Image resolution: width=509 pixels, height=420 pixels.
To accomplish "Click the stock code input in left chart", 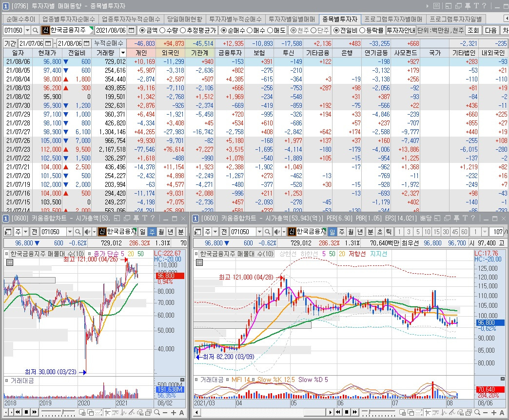I will [53, 232].
